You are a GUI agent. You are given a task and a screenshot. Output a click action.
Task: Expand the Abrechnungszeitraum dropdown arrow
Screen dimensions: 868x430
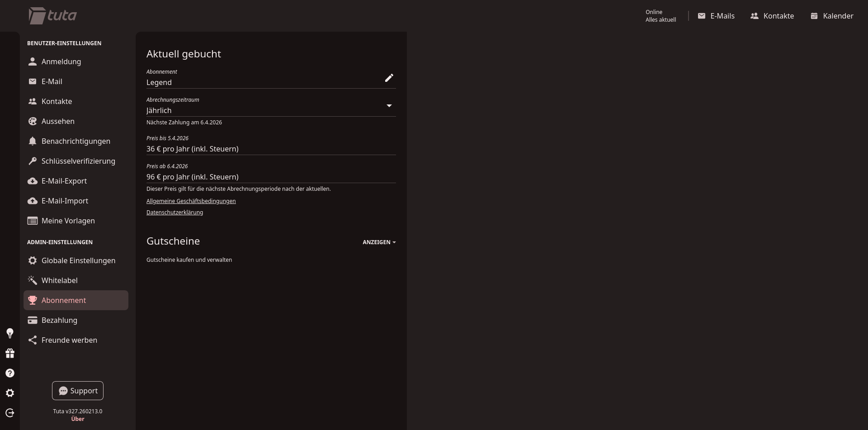pyautogui.click(x=389, y=106)
